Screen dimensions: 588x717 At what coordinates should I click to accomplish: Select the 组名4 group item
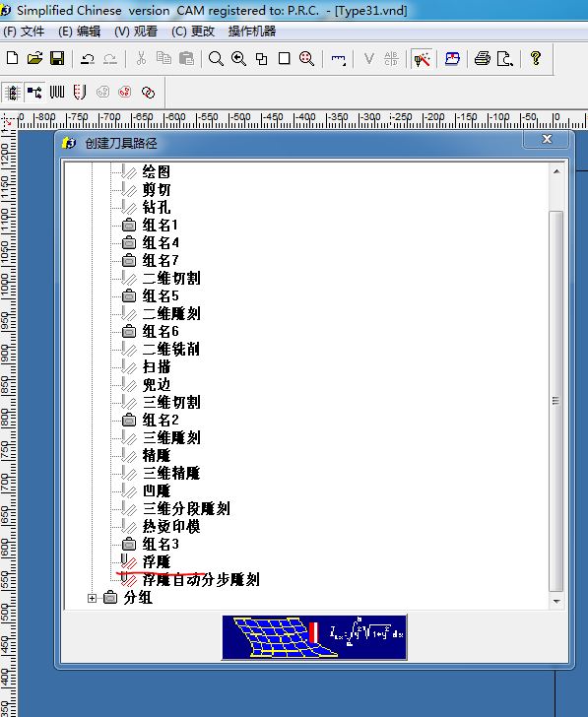click(161, 243)
